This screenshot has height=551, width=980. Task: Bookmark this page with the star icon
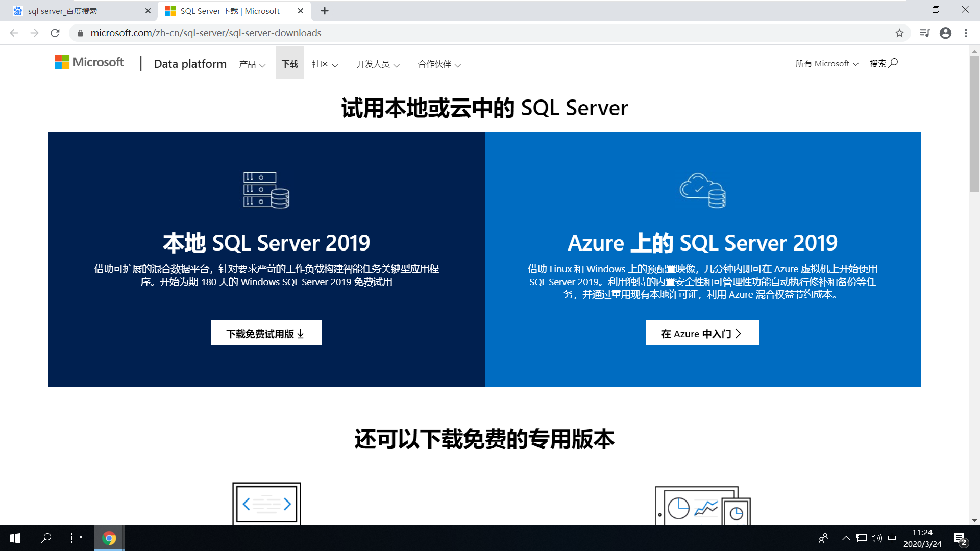(899, 33)
